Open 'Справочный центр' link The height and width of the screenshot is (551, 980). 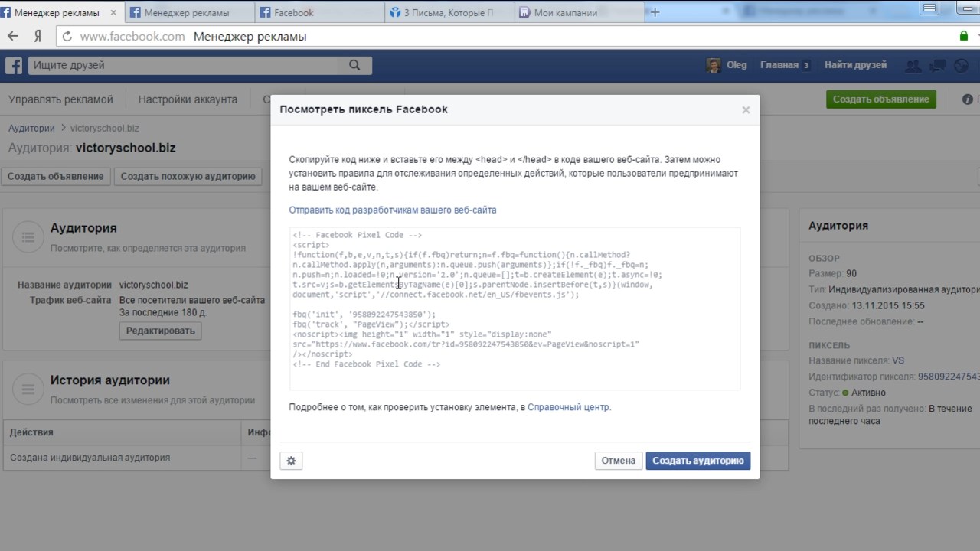pyautogui.click(x=568, y=407)
